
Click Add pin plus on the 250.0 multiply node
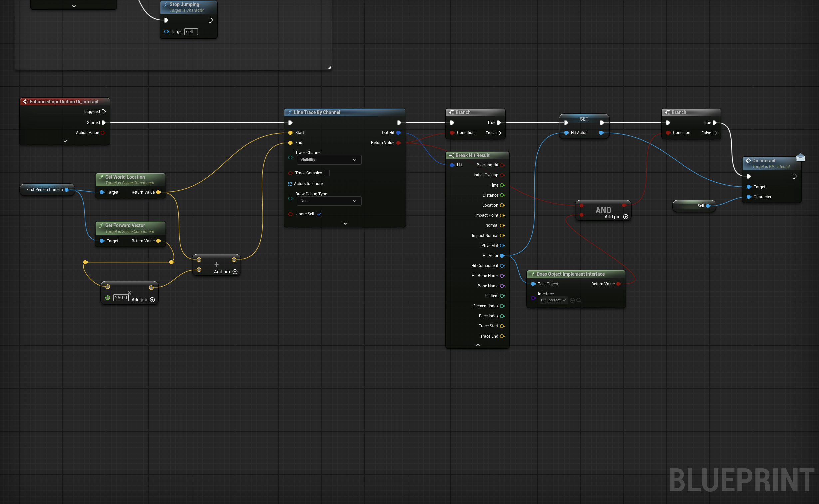153,299
